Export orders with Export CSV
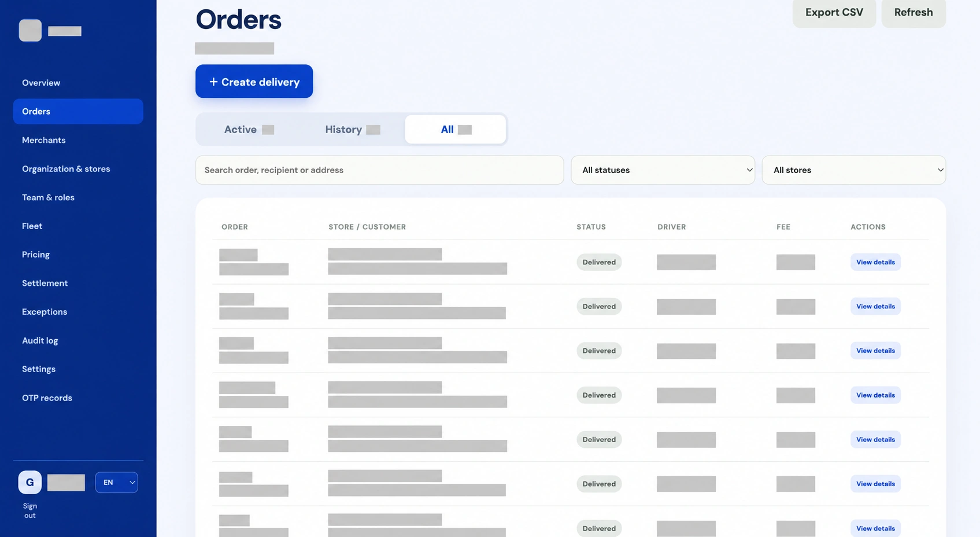Viewport: 980px width, 537px height. point(834,12)
